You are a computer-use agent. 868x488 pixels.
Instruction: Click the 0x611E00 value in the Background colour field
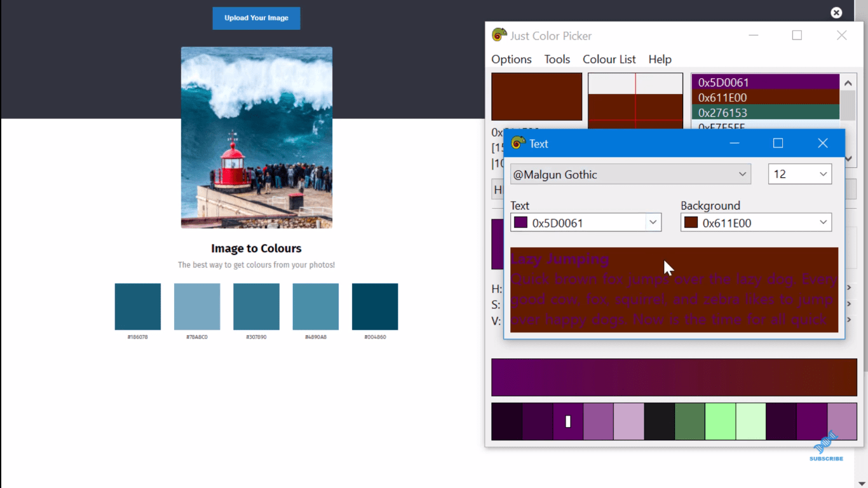[727, 223]
